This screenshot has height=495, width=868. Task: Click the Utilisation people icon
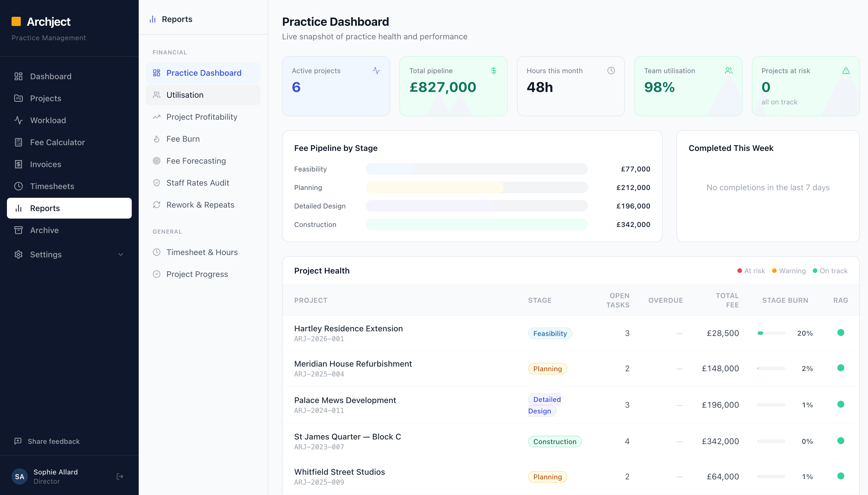pos(157,95)
